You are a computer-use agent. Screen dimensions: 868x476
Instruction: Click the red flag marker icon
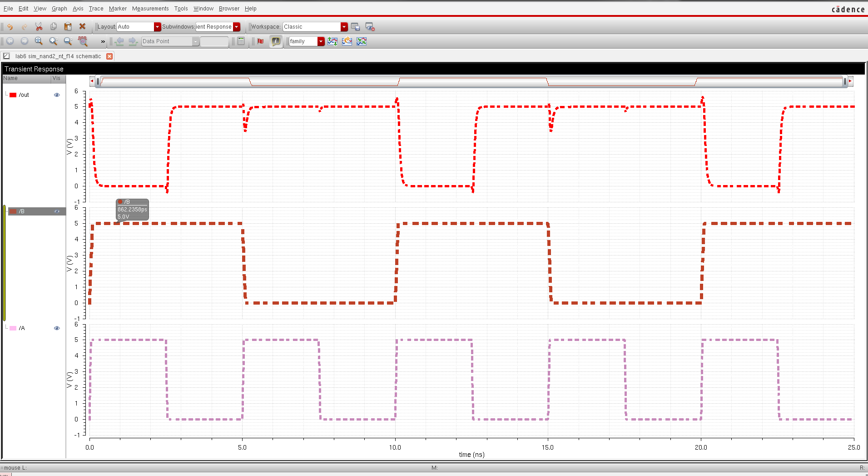(x=261, y=41)
